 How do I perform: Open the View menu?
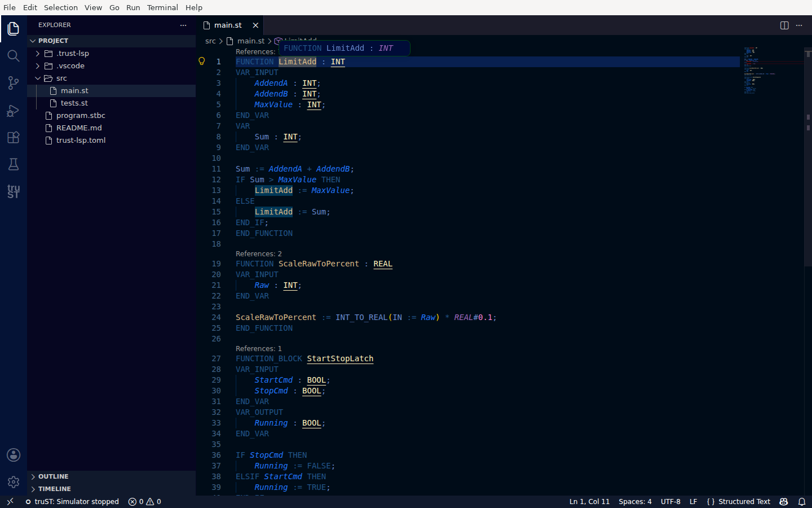pos(94,7)
